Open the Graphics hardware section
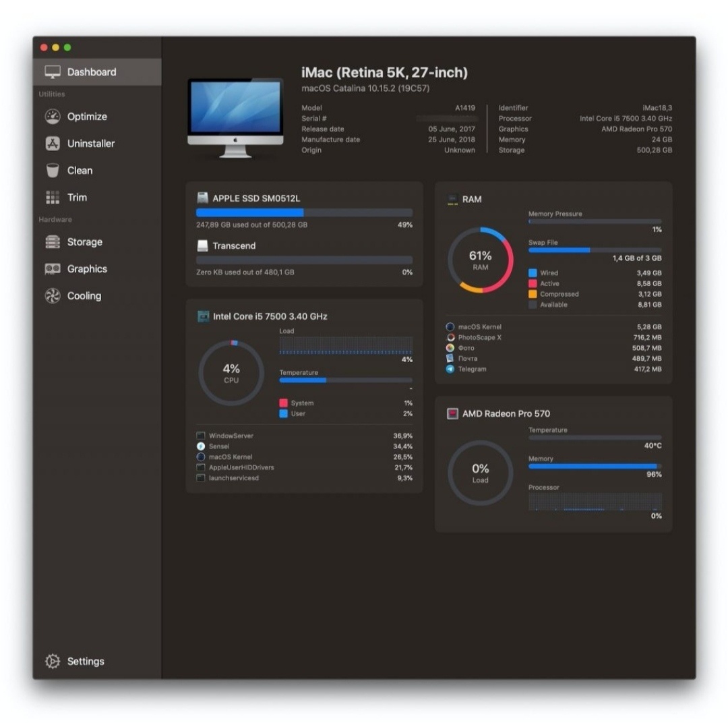Screen dimensions: 728x727 coord(97,269)
